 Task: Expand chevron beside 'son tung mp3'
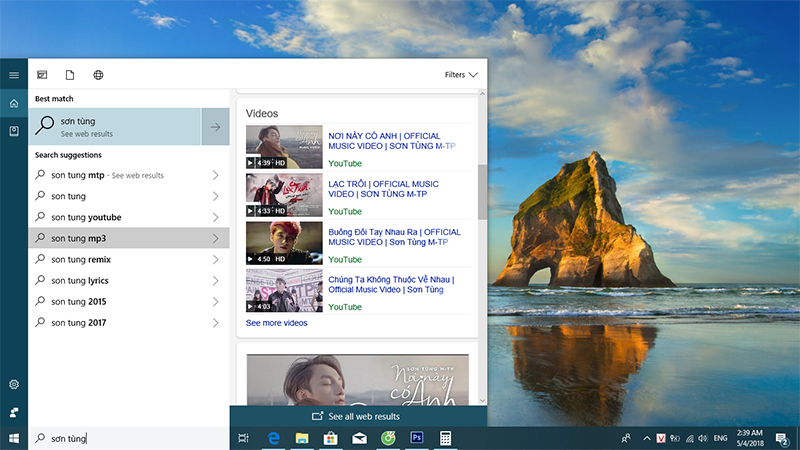point(215,238)
